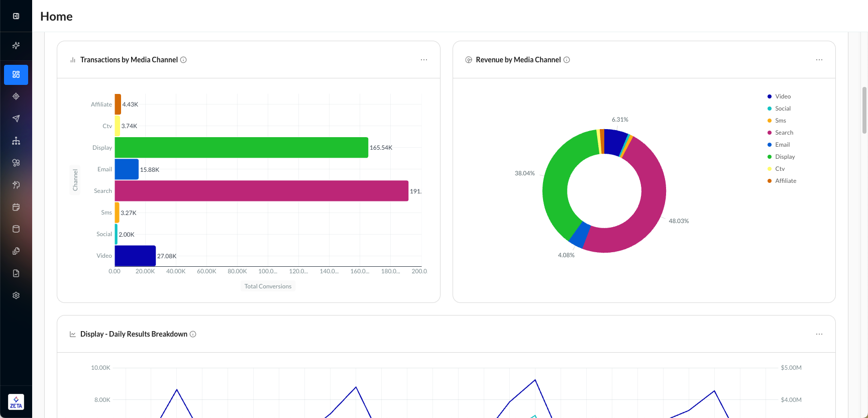The image size is (868, 418).
Task: Open Revenue by Media Channel options menu
Action: click(819, 60)
